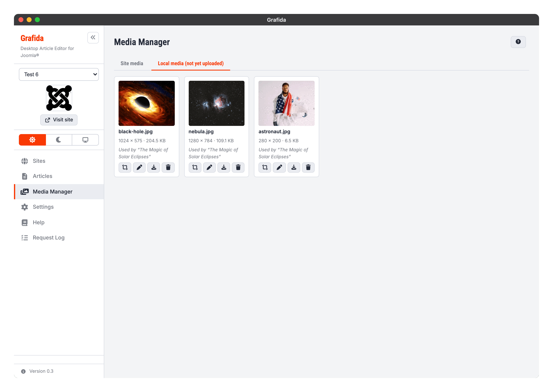Select system theme with the monitor button

85,140
